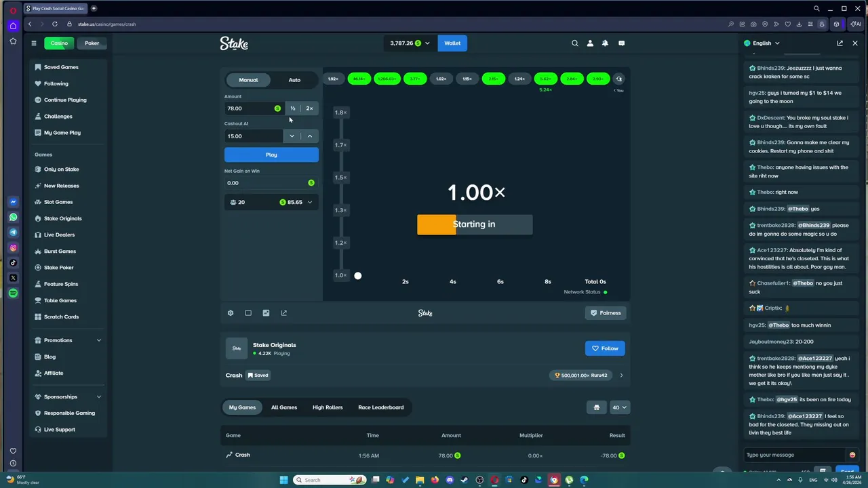
Task: Open live stats chart icon
Action: pyautogui.click(x=266, y=313)
